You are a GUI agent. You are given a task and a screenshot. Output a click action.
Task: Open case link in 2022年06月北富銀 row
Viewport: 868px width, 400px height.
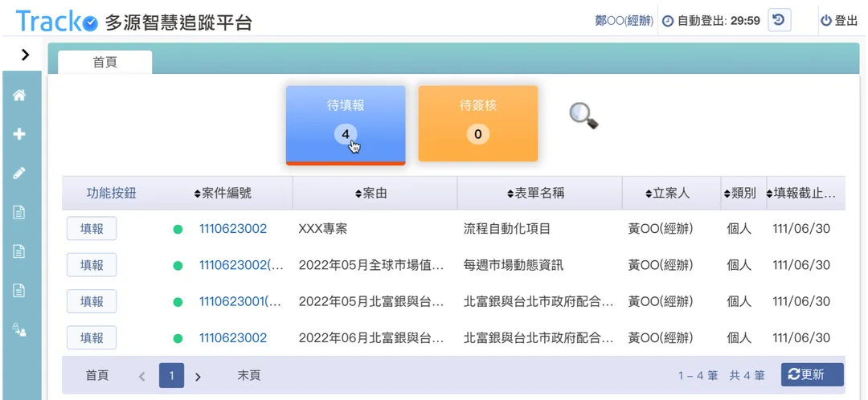pyautogui.click(x=233, y=338)
